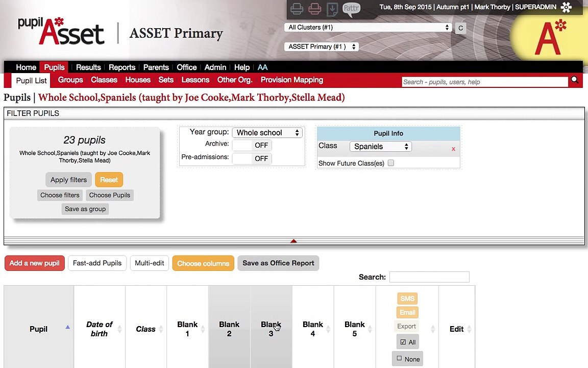Image resolution: width=588 pixels, height=368 pixels.
Task: Switch to Classes tab
Action: click(104, 80)
